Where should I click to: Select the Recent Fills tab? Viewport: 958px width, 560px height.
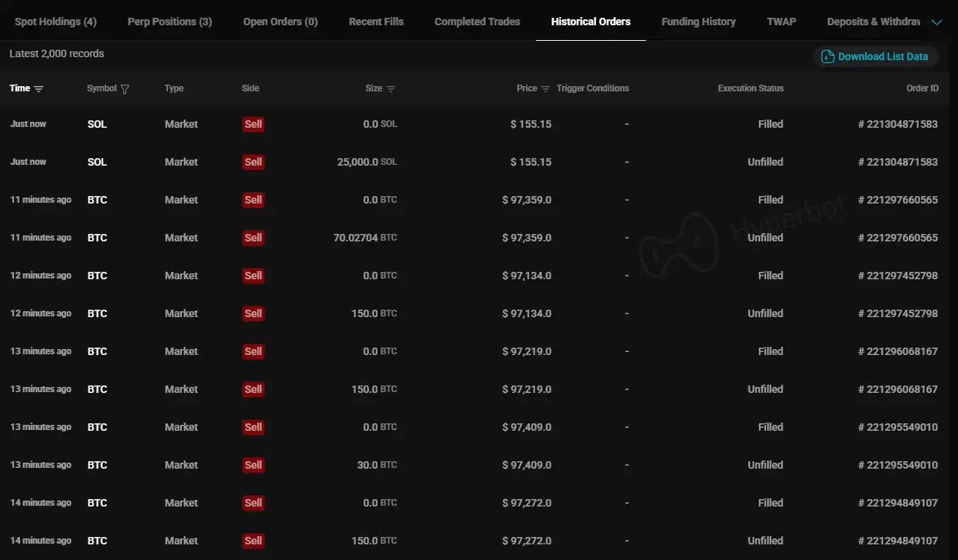click(376, 22)
